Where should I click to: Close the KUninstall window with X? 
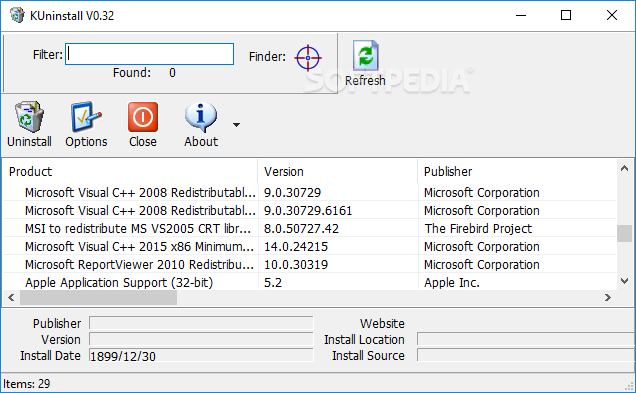click(612, 15)
